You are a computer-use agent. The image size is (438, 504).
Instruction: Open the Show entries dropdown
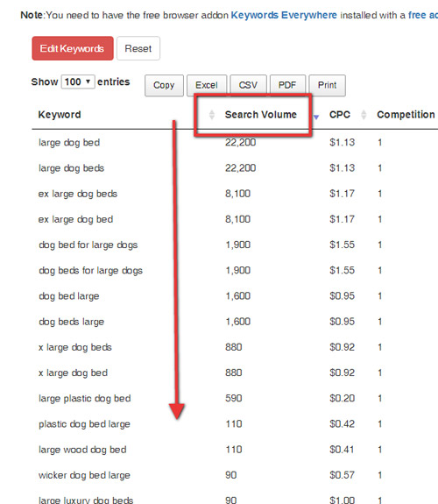click(x=78, y=82)
